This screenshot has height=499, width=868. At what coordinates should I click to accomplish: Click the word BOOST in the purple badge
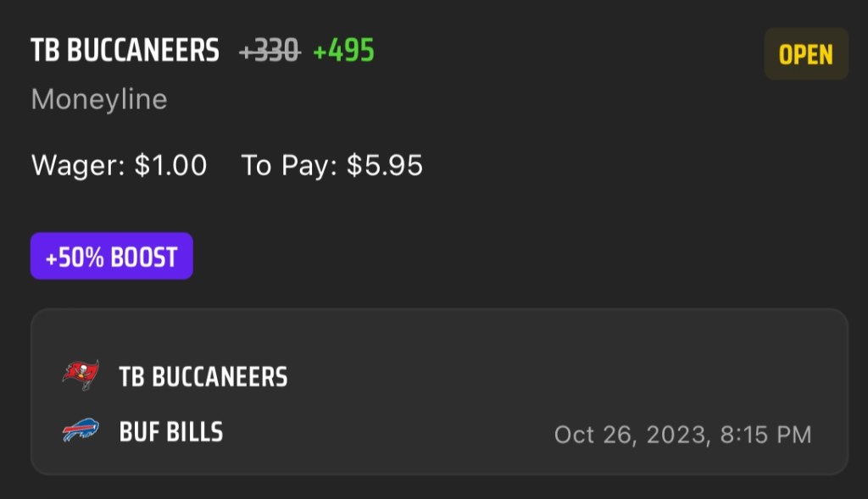pyautogui.click(x=144, y=257)
